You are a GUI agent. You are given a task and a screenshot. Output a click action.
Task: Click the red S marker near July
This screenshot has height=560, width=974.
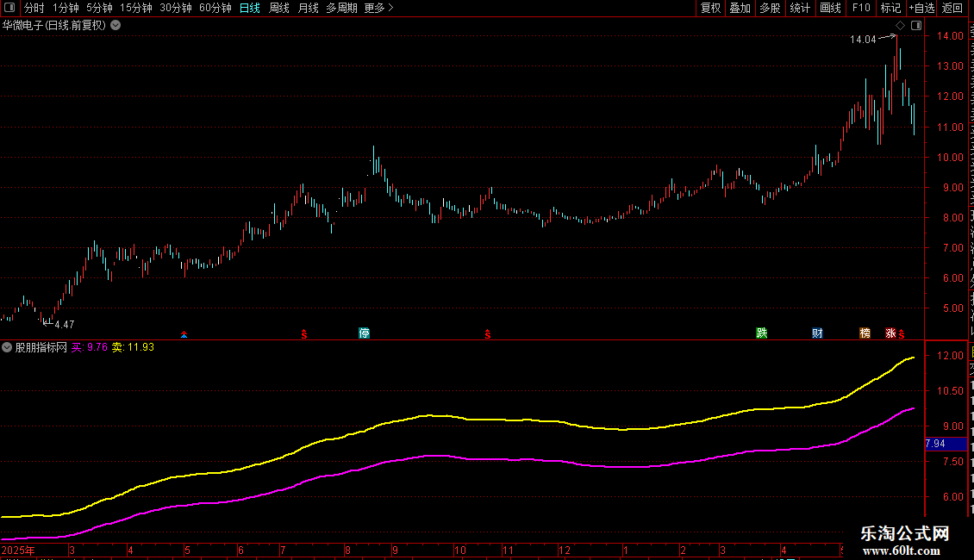point(303,334)
